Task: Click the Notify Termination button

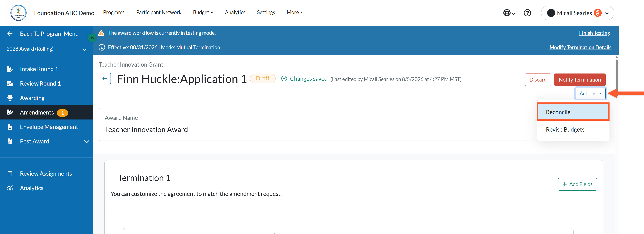Action: tap(580, 80)
